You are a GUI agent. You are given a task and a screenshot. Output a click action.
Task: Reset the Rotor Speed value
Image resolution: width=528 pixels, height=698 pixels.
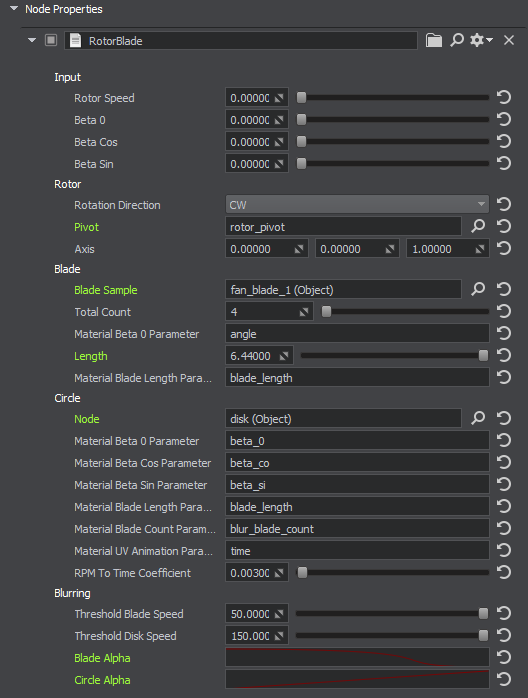tap(504, 97)
